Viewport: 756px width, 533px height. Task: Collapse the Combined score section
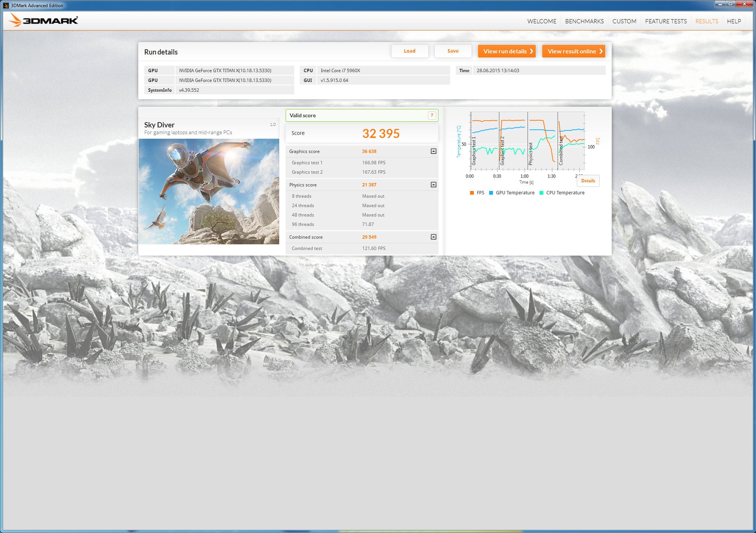click(x=433, y=237)
